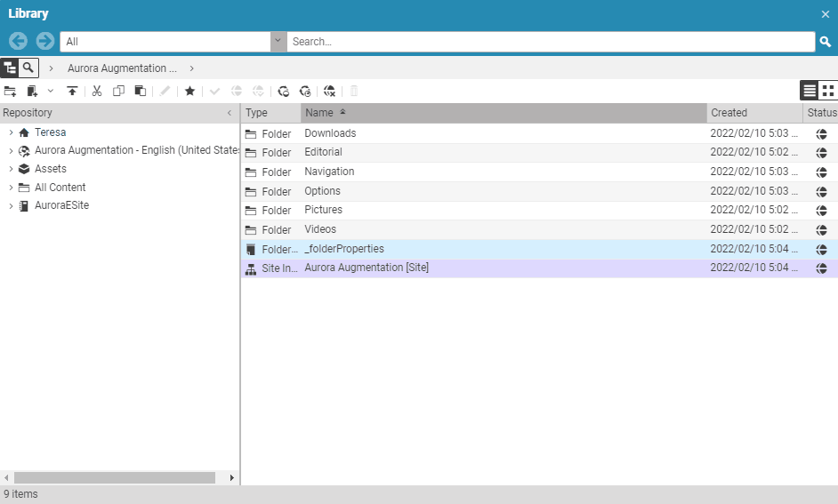Switch to list view
Image resolution: width=838 pixels, height=504 pixels.
[x=809, y=91]
